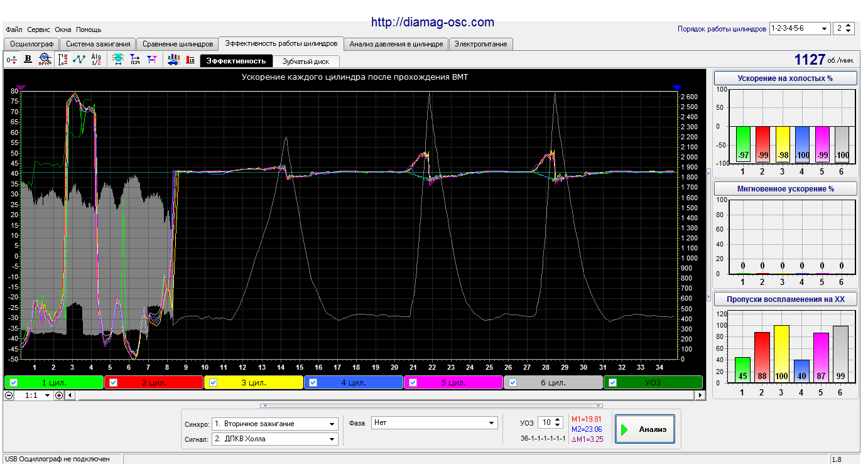This screenshot has height=467, width=868.
Task: Open the car with bar chart icon
Action: point(174,60)
